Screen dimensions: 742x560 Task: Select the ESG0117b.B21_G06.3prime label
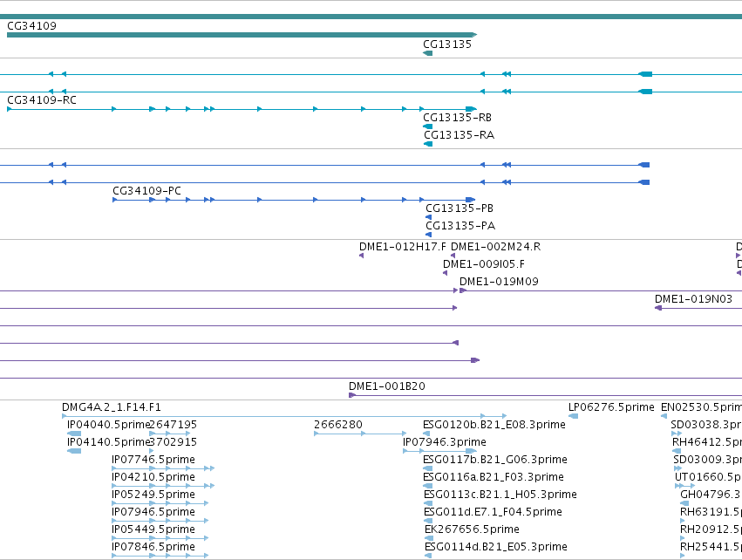tap(495, 460)
